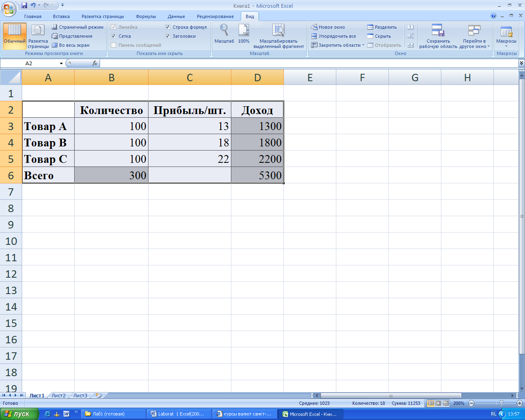Screen dimensions: 525x420
Task: Open the Данные ribbon tab
Action: 176,16
